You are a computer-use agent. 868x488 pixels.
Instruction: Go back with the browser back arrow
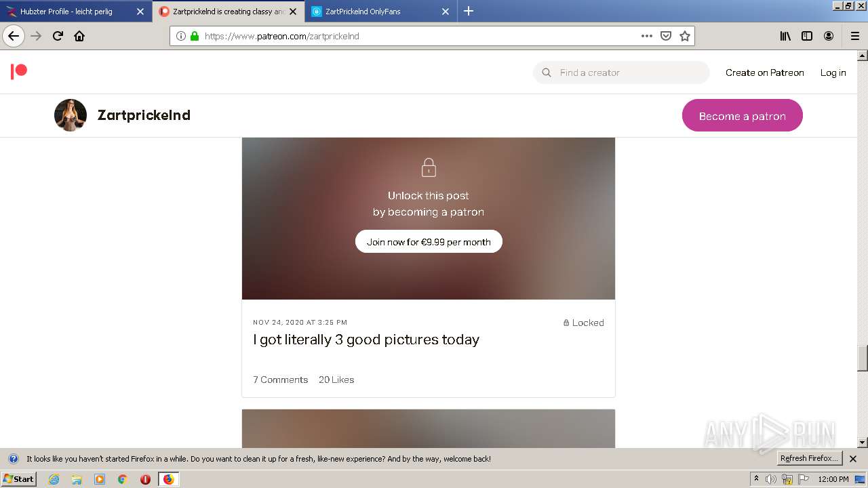[x=14, y=36]
